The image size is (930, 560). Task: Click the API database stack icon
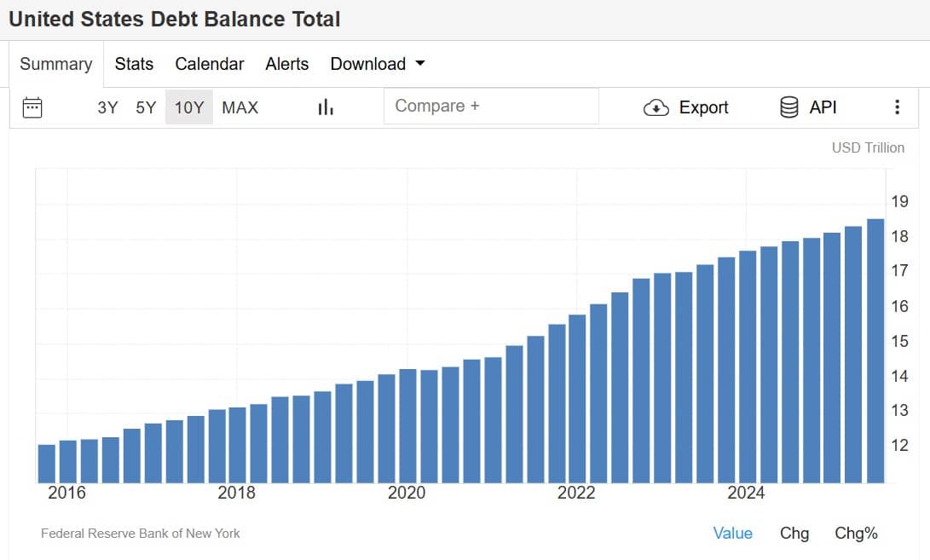[x=789, y=107]
